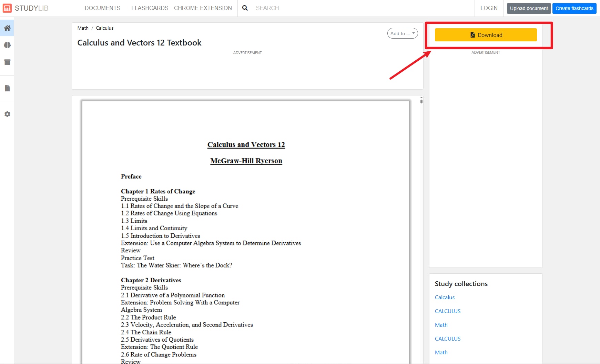The image size is (600, 364).
Task: Click 'Chapter 2 Derivatives' heading
Action: (x=151, y=280)
